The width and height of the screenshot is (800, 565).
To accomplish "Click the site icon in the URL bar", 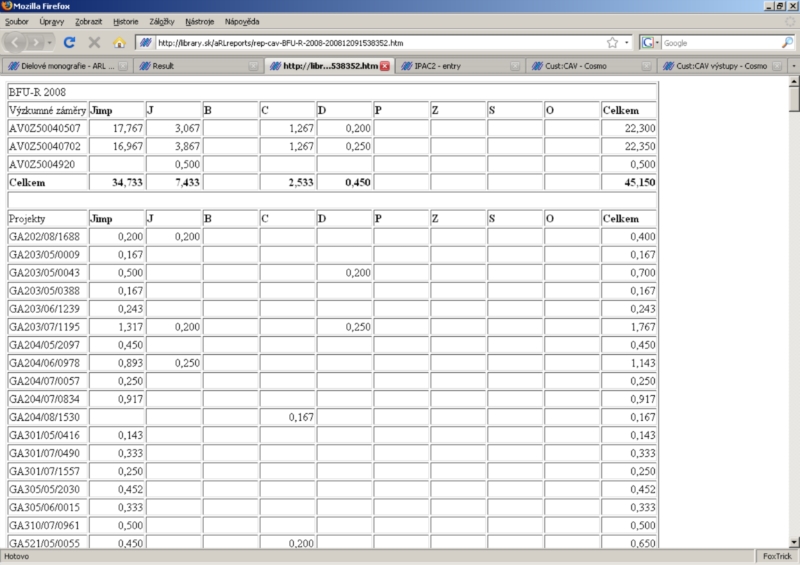I will [146, 43].
